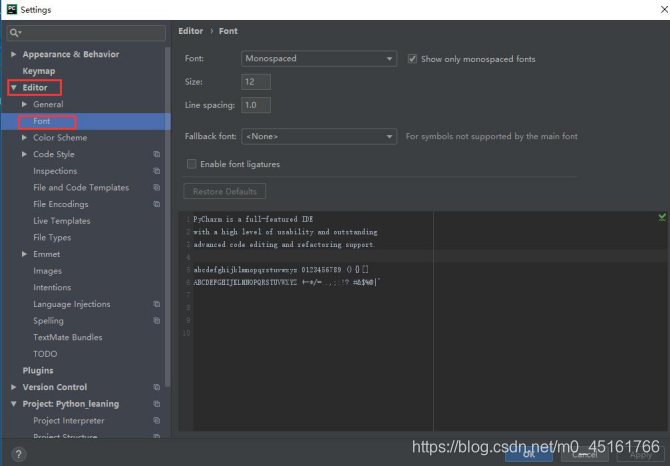Screen dimensions: 670x466
Task: Expand the Emmet node
Action: (x=24, y=254)
